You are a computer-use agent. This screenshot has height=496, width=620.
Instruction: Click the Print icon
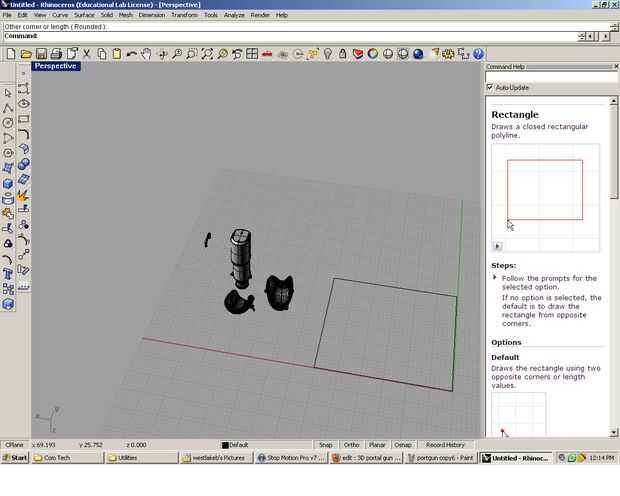(x=56, y=54)
